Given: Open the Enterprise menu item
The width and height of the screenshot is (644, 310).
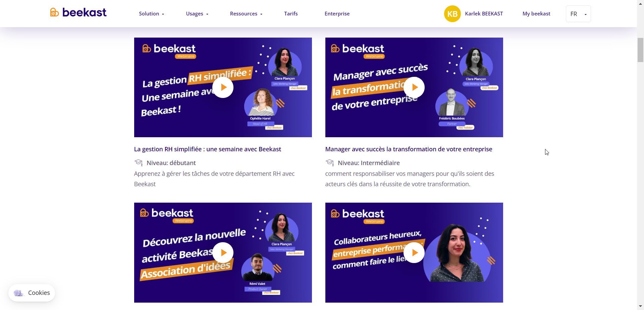Looking at the screenshot, I should [337, 14].
